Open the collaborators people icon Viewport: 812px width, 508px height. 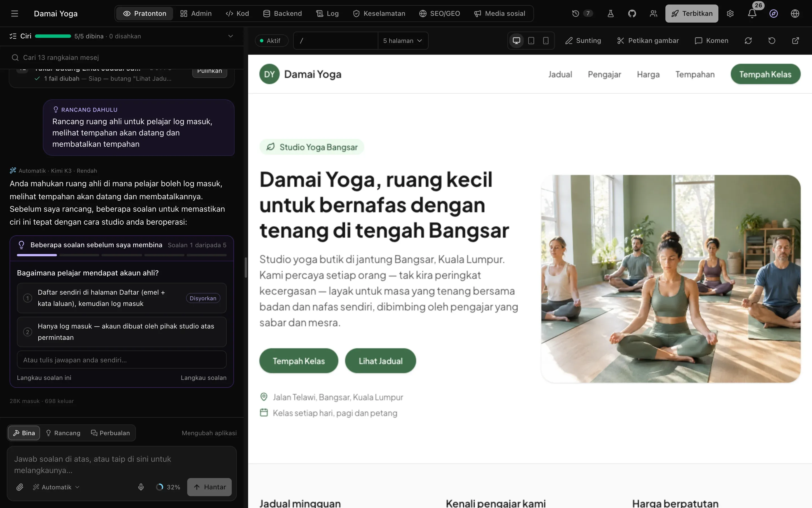point(653,14)
